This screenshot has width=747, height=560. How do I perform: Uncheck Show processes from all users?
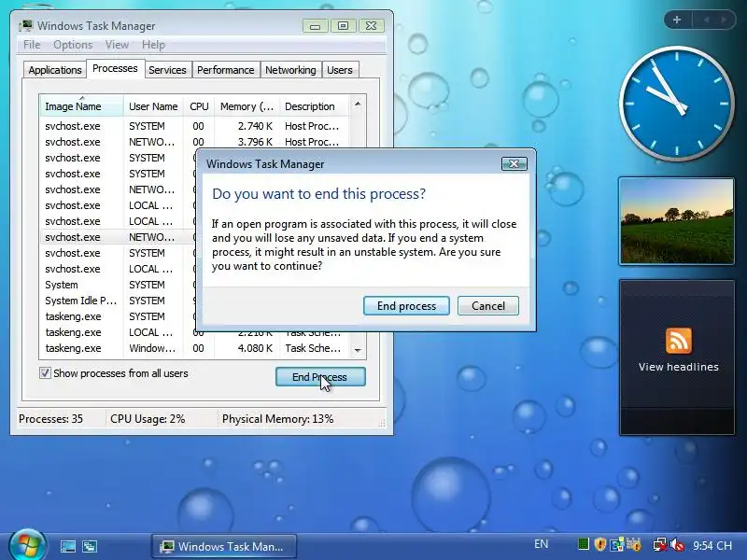(x=45, y=372)
